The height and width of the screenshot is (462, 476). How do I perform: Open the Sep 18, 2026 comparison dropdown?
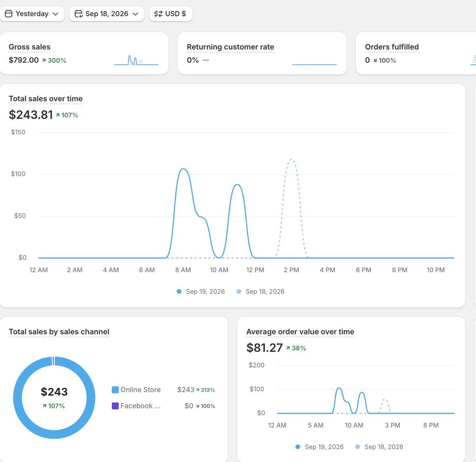click(107, 14)
